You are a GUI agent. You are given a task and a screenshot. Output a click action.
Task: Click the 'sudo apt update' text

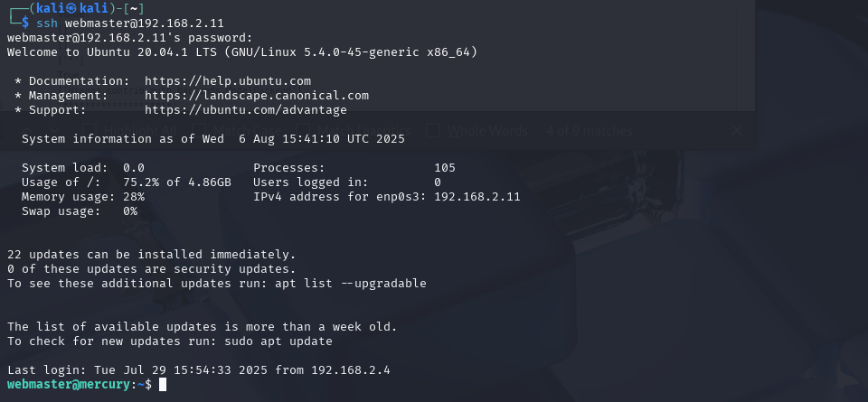pyautogui.click(x=278, y=341)
